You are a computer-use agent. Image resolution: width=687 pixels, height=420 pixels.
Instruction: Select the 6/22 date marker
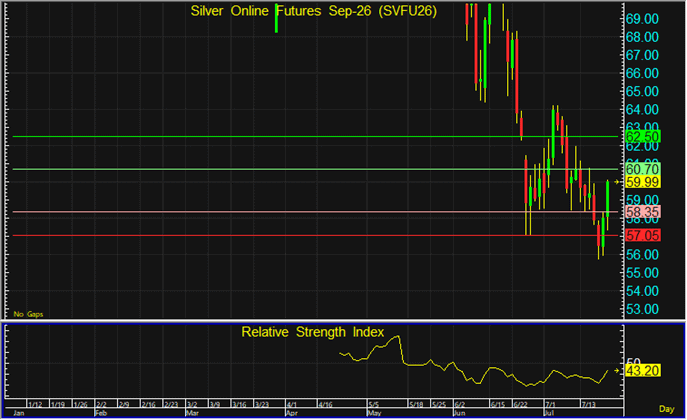pyautogui.click(x=520, y=404)
